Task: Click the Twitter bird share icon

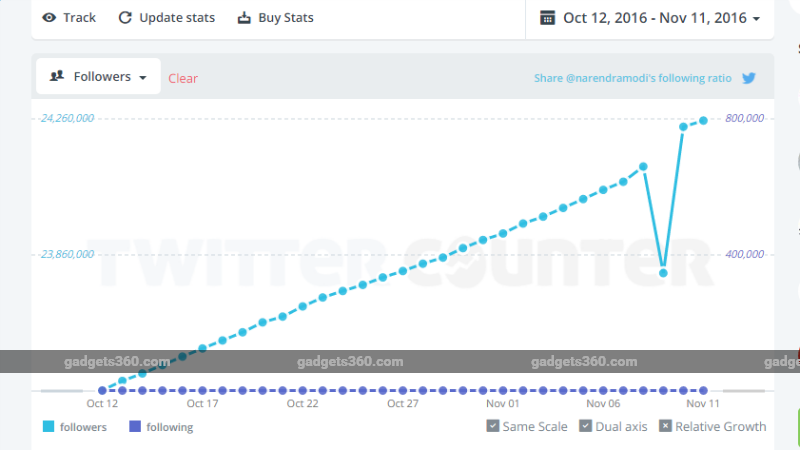Action: [x=749, y=78]
